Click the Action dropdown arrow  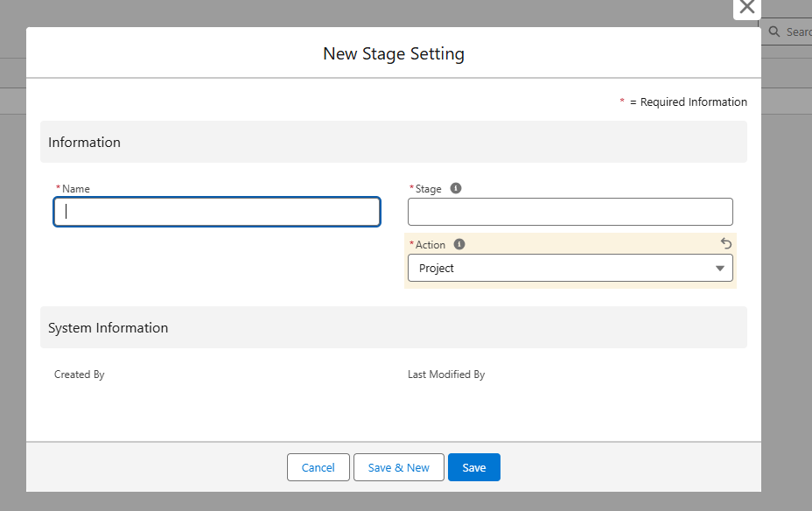pos(720,268)
